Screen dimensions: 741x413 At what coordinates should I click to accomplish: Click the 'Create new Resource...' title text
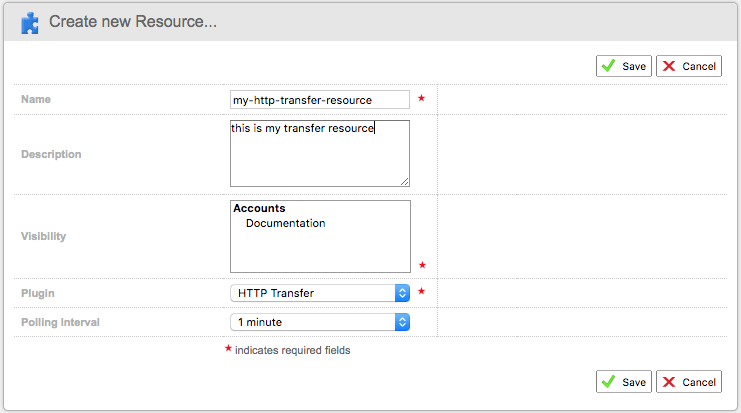pos(133,21)
